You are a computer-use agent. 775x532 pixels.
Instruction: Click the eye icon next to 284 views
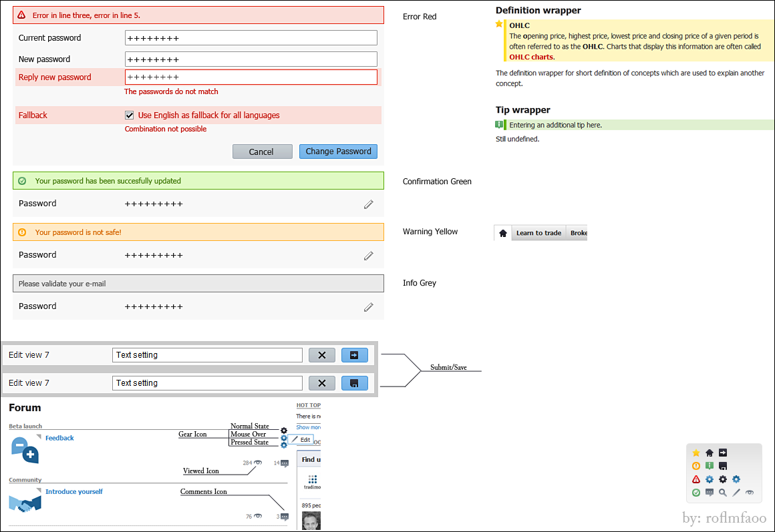tap(258, 463)
